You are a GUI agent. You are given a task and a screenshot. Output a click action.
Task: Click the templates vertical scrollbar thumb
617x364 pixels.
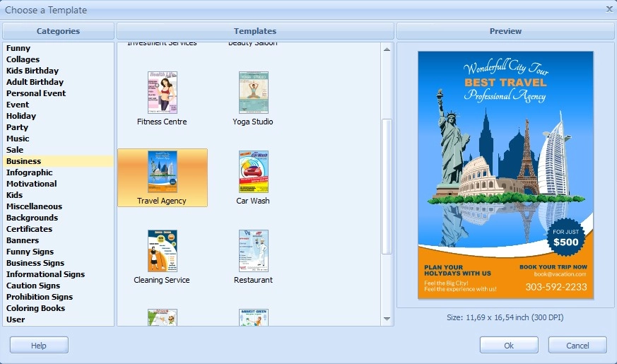coord(387,187)
